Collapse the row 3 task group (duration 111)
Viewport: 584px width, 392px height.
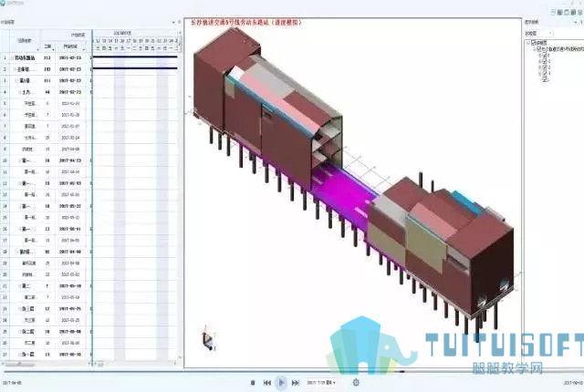[17, 81]
